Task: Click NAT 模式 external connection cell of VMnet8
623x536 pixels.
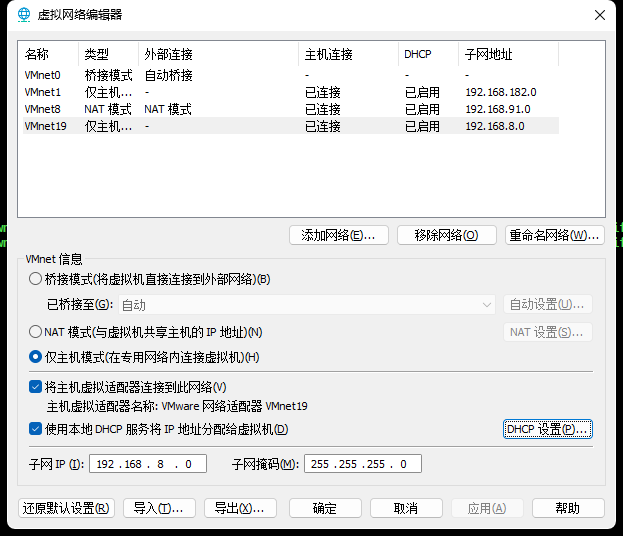Action: [x=168, y=109]
